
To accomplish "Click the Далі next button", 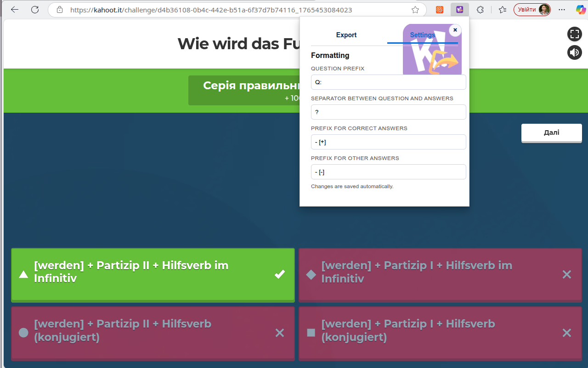I will coord(552,133).
